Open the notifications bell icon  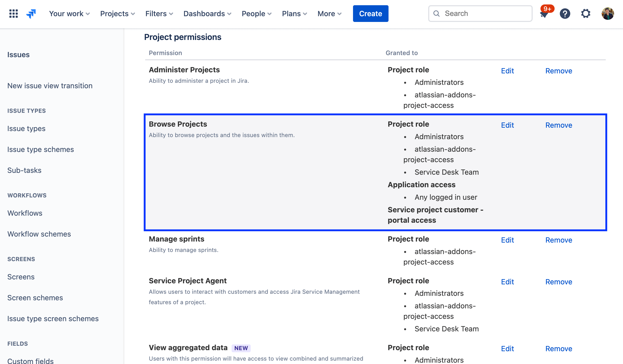tap(544, 13)
